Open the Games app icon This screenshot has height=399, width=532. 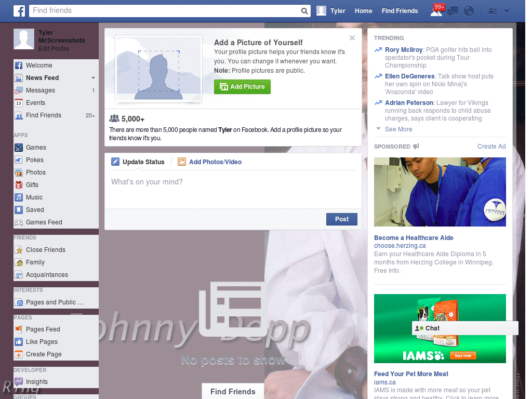coord(19,148)
